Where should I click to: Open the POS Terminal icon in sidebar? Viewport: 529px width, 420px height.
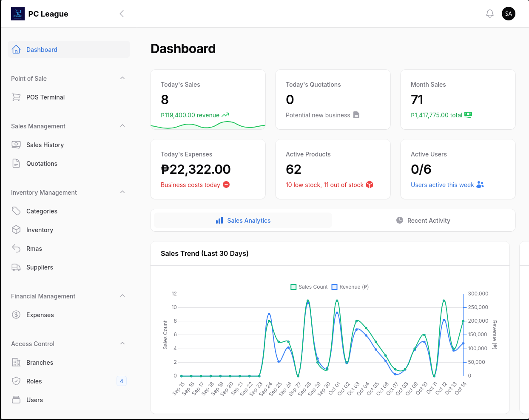pyautogui.click(x=16, y=97)
